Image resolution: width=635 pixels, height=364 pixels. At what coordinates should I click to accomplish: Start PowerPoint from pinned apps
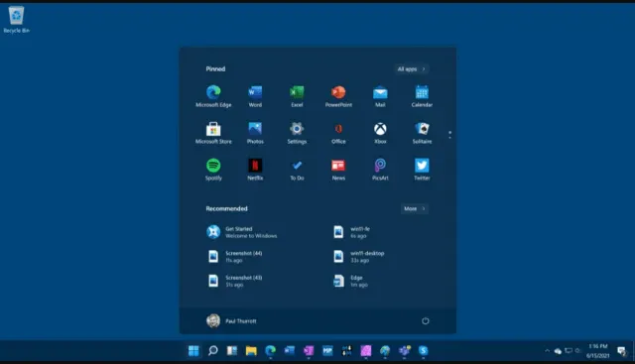coord(338,96)
